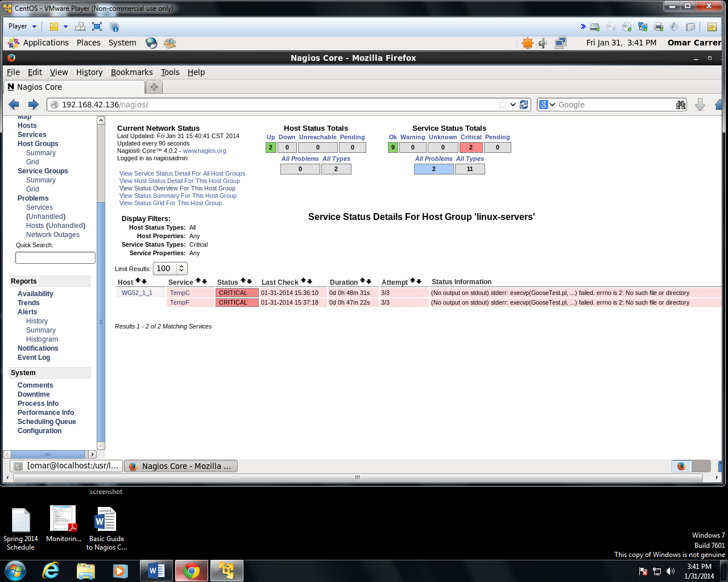Click the downloads arrow icon in Firefox

click(700, 105)
